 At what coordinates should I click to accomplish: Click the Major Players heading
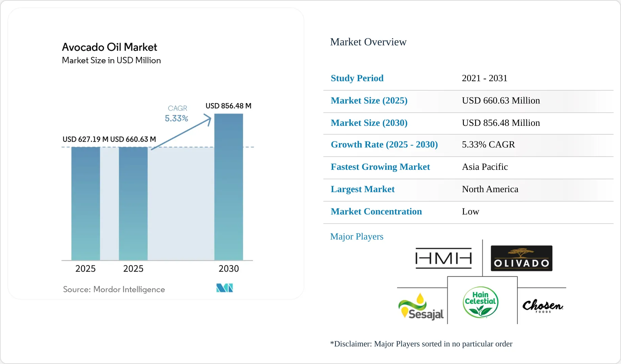(357, 236)
